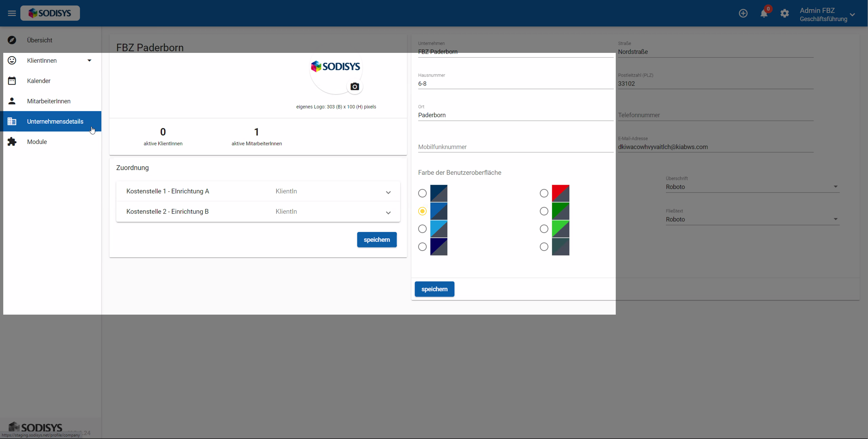Click the SODISYS logo in header
The height and width of the screenshot is (439, 868).
point(50,13)
